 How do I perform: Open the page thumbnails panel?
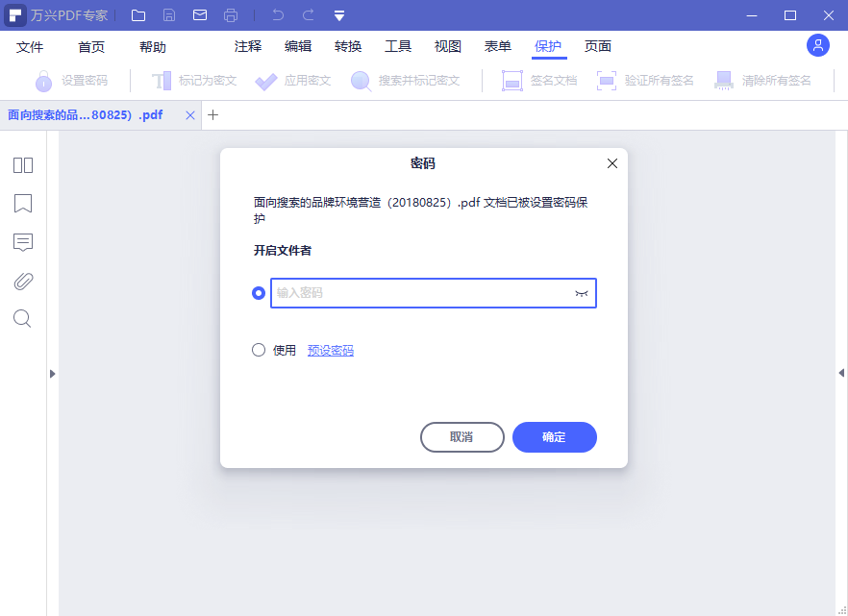22,164
